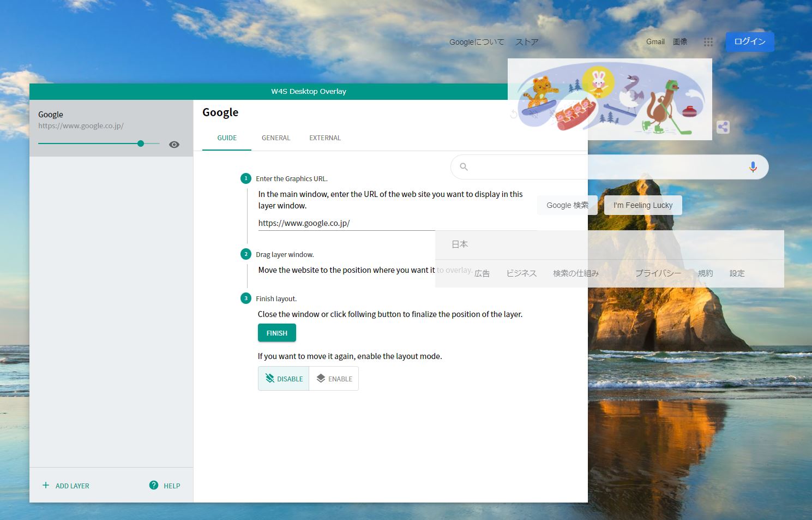Click the plus icon beside ADD LAYER

tap(46, 485)
